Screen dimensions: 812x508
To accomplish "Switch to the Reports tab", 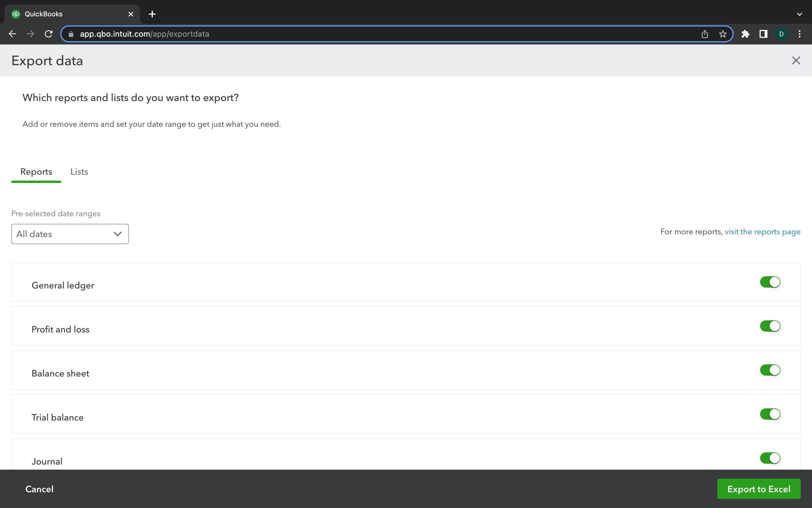I will click(36, 172).
